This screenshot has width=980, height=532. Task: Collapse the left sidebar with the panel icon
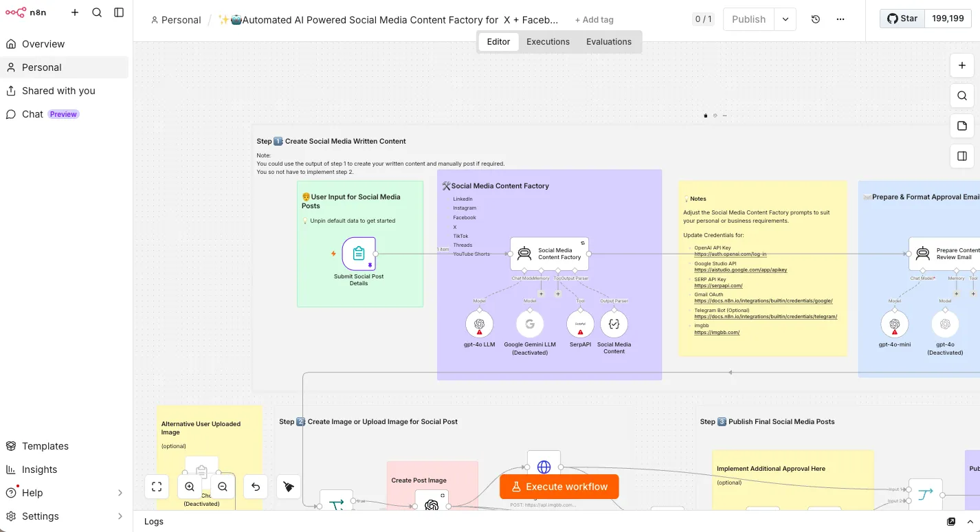pos(119,12)
